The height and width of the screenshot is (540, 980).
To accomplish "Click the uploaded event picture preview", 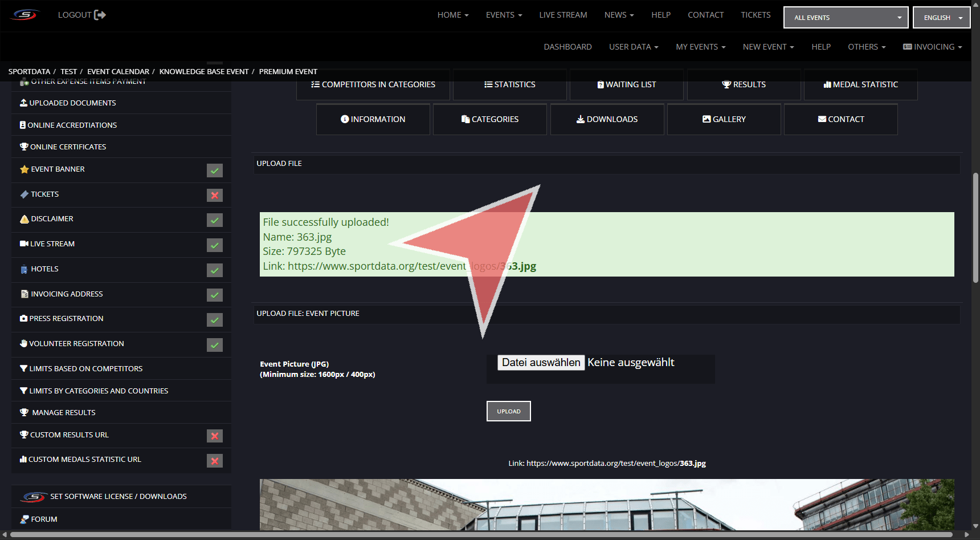I will coord(607,505).
